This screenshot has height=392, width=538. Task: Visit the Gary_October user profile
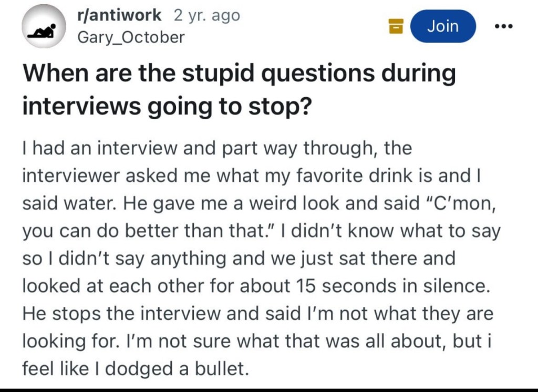pos(131,37)
